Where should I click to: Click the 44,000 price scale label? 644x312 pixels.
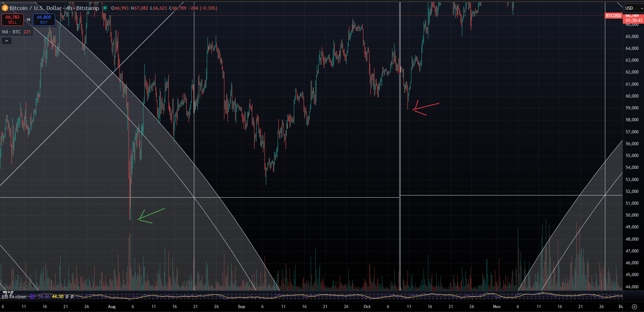click(x=632, y=287)
